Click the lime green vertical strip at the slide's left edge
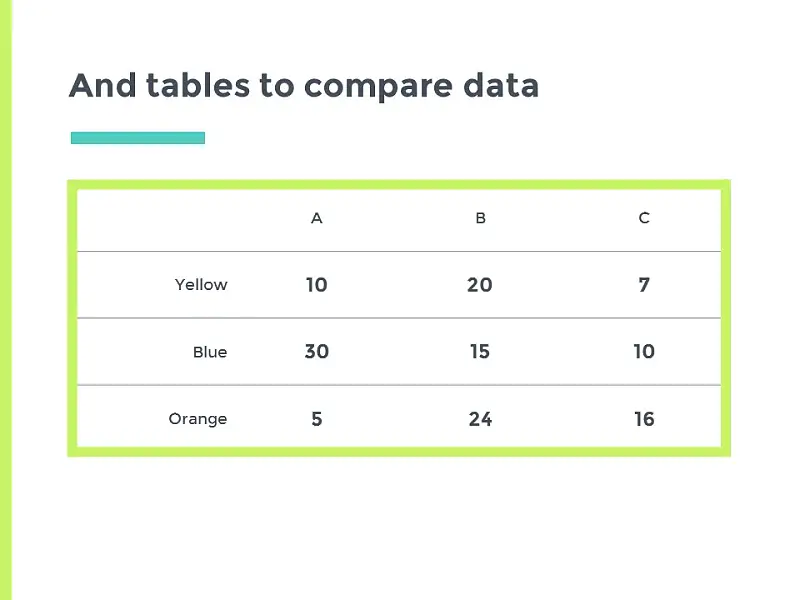 click(x=6, y=300)
